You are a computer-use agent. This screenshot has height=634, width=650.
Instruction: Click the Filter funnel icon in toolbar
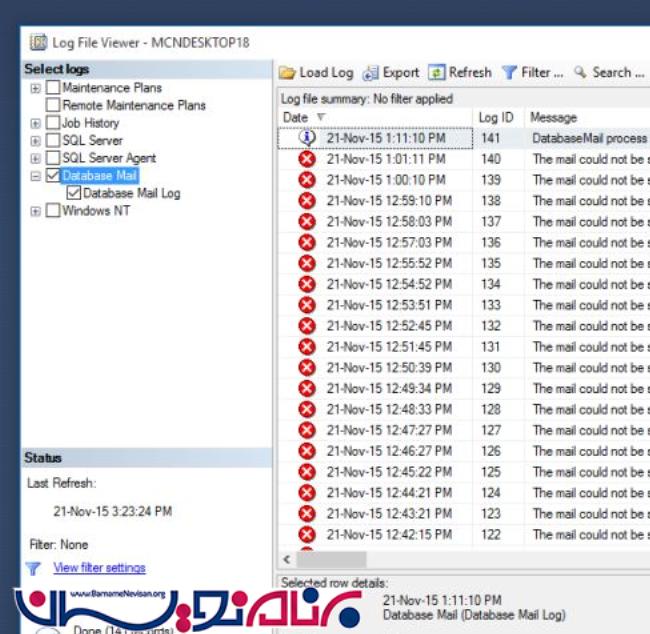click(509, 73)
